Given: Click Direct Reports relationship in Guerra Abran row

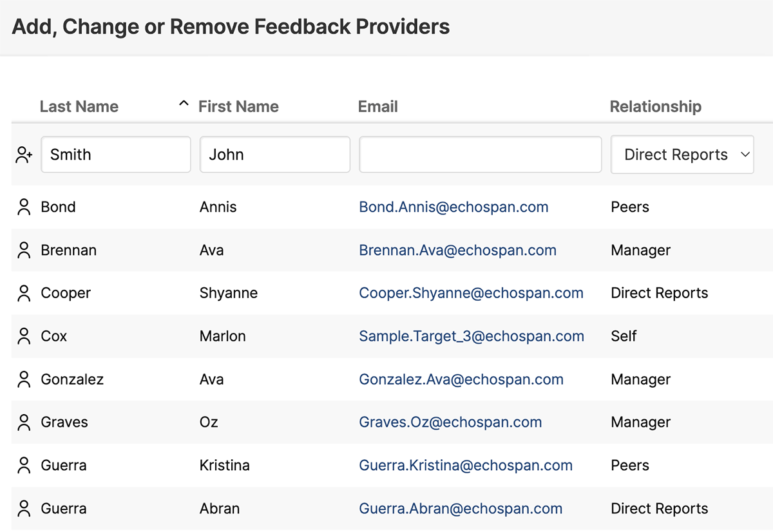Looking at the screenshot, I should click(660, 508).
